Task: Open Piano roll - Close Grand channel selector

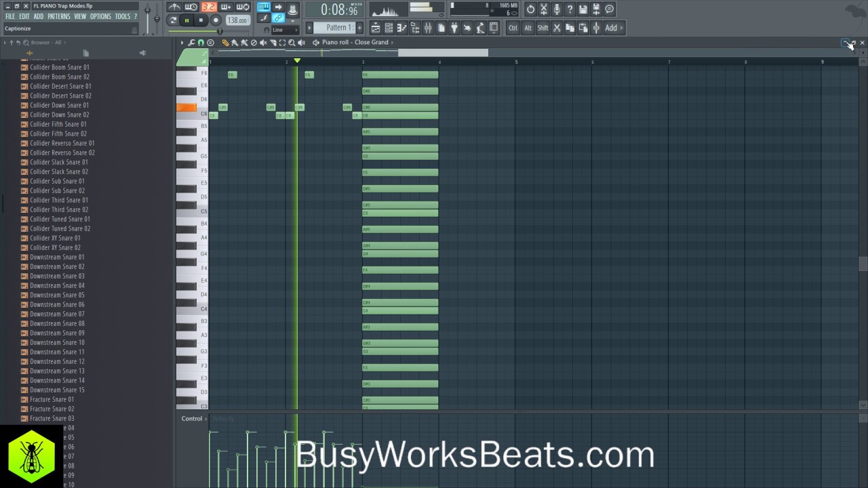Action: (357, 42)
